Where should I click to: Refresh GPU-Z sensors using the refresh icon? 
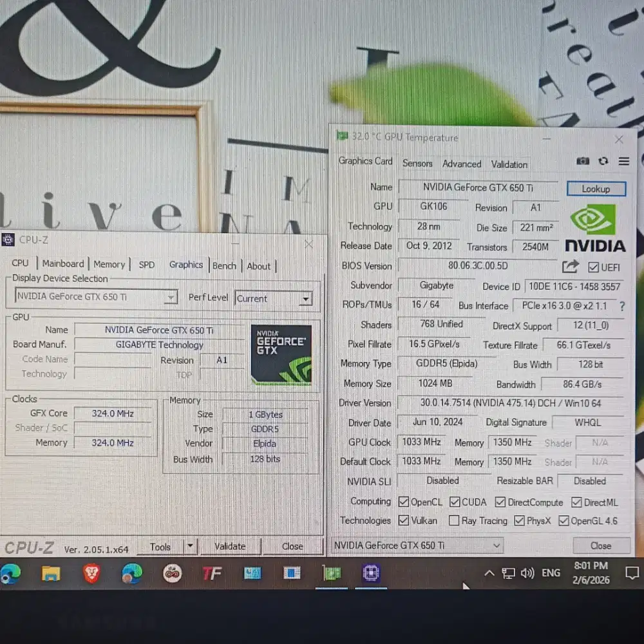point(603,161)
